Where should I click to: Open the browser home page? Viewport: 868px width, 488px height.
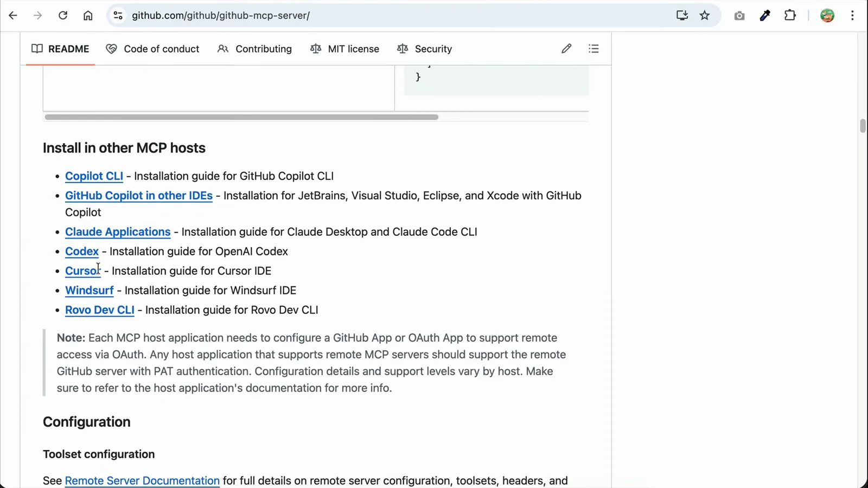88,16
